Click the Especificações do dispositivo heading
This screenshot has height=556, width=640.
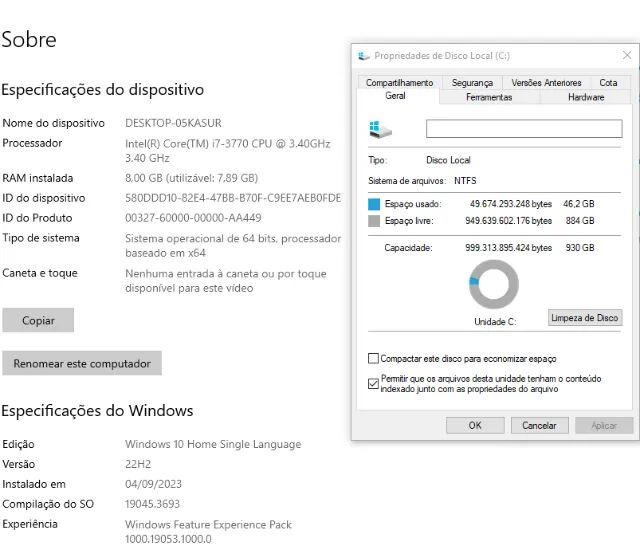point(102,90)
